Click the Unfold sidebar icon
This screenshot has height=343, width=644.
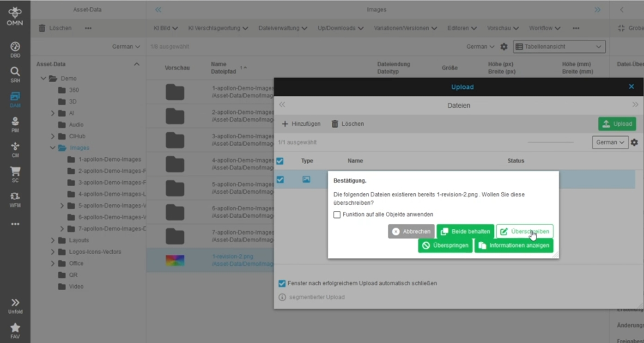tap(15, 305)
